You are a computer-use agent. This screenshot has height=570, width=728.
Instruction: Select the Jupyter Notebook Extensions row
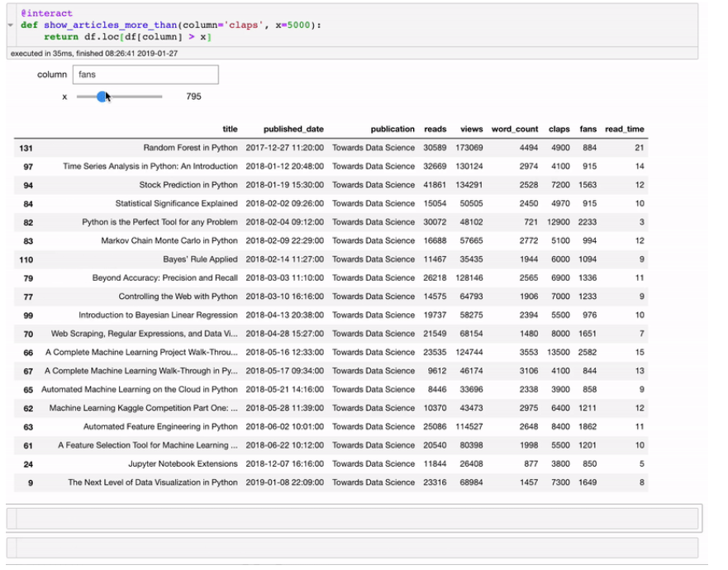click(331, 463)
